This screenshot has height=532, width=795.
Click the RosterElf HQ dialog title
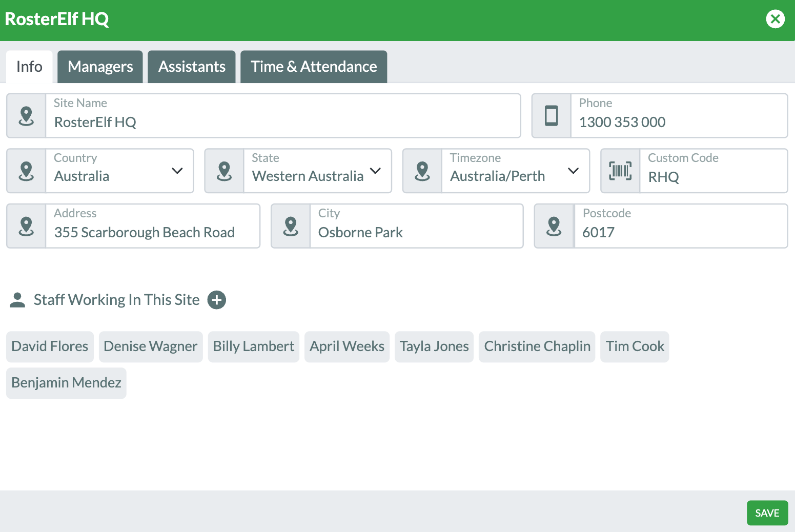tap(57, 19)
